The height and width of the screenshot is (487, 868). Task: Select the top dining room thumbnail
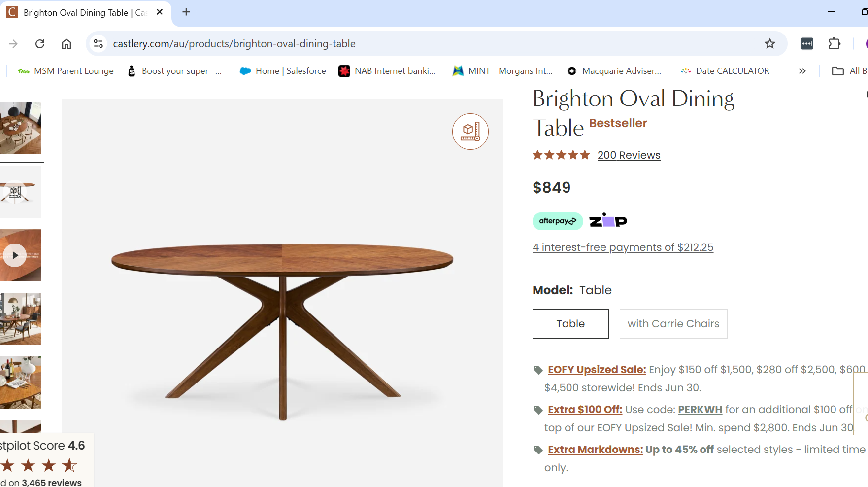click(20, 128)
